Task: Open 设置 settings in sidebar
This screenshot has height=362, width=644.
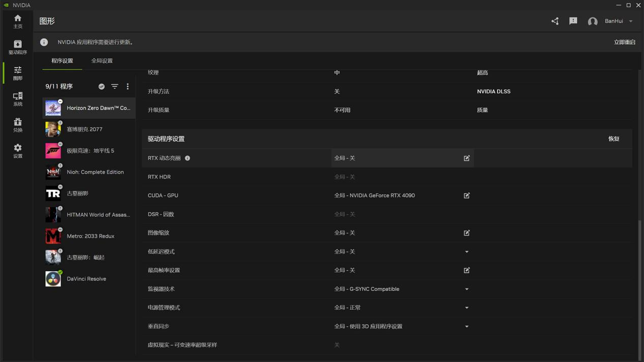Action: [18, 151]
